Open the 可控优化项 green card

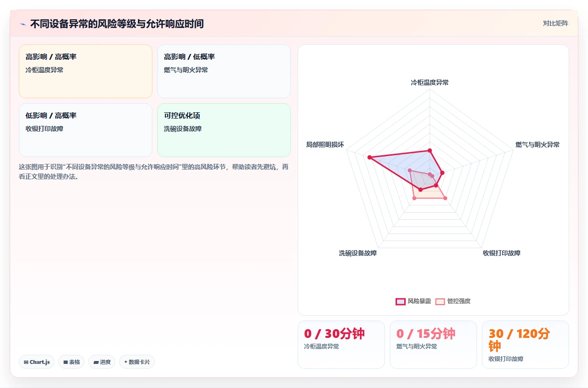(224, 130)
